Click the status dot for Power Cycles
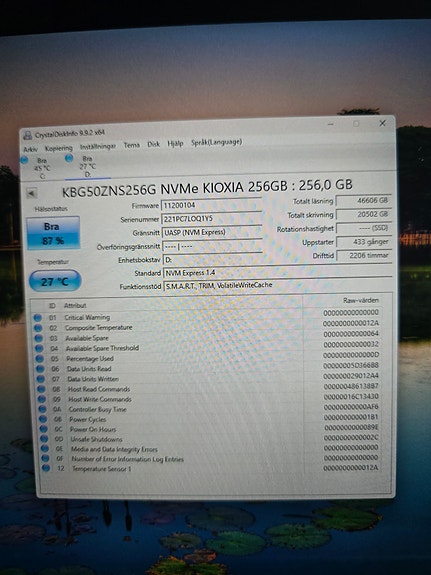Image resolution: width=431 pixels, height=575 pixels. coord(43,419)
